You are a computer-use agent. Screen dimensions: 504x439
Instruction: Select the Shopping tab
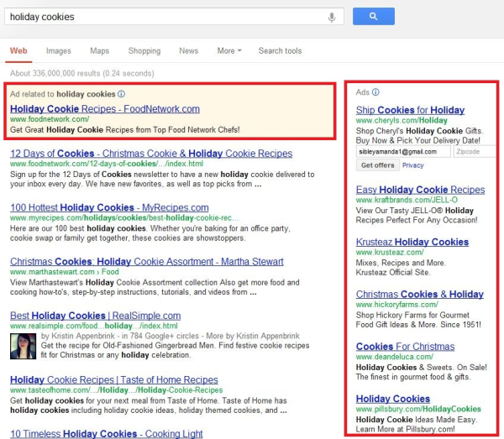pos(144,51)
